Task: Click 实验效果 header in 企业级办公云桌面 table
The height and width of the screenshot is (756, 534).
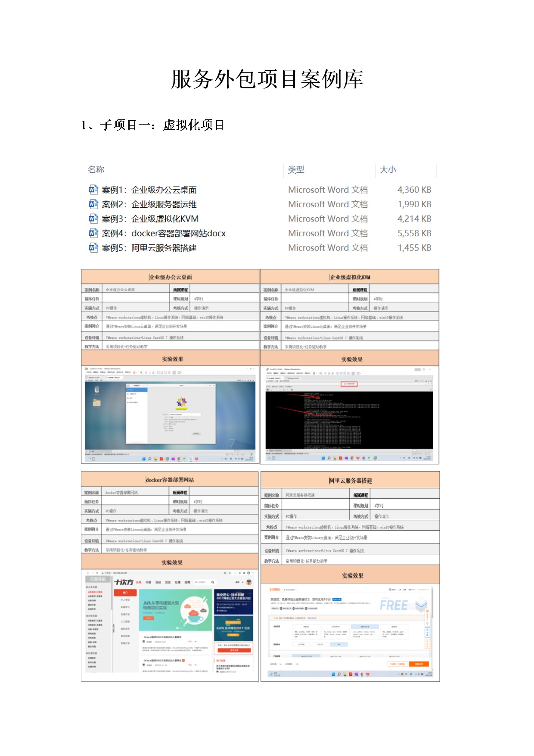Action: pos(172,359)
